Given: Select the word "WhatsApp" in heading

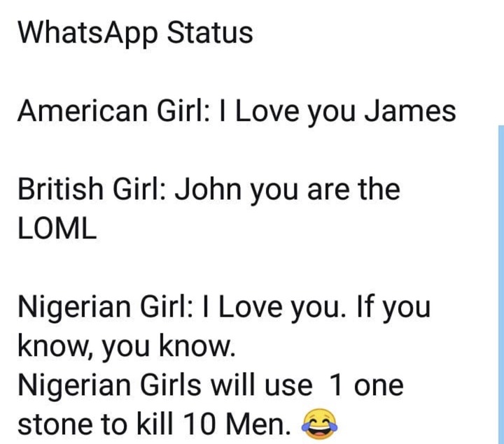Looking at the screenshot, I should click(x=87, y=34).
